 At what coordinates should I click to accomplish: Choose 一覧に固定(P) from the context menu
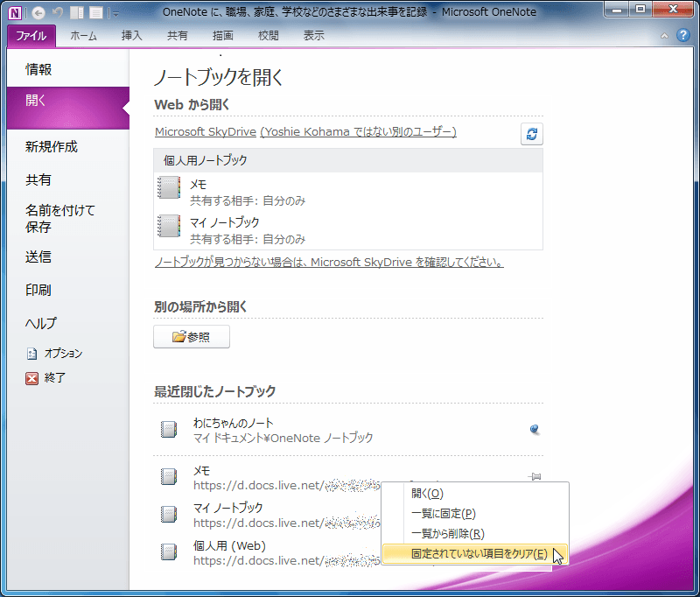click(475, 514)
